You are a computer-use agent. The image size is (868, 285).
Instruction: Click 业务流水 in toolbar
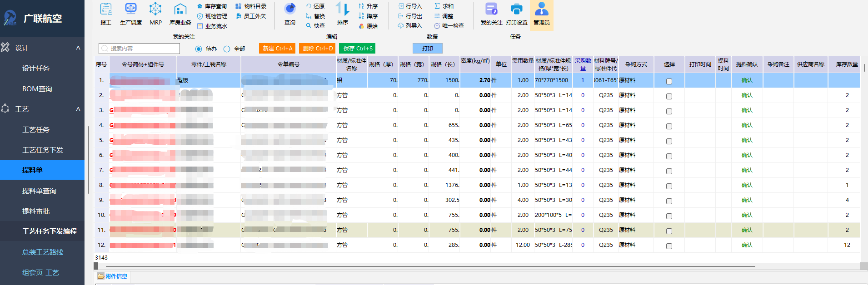point(212,26)
